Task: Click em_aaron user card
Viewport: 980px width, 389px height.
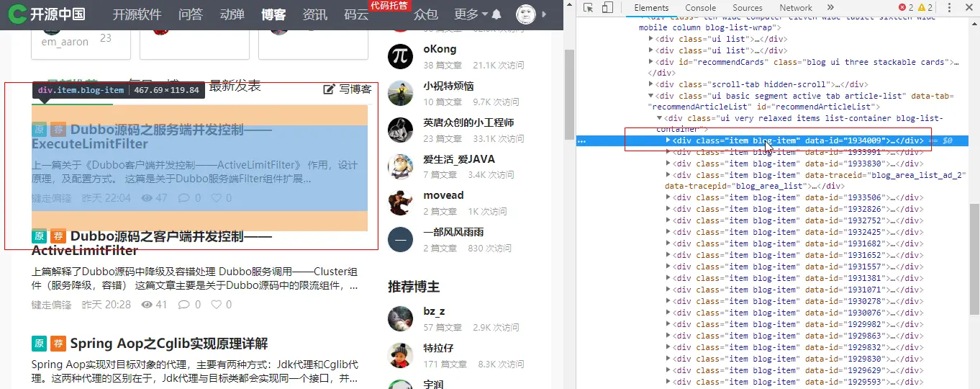Action: click(81, 43)
